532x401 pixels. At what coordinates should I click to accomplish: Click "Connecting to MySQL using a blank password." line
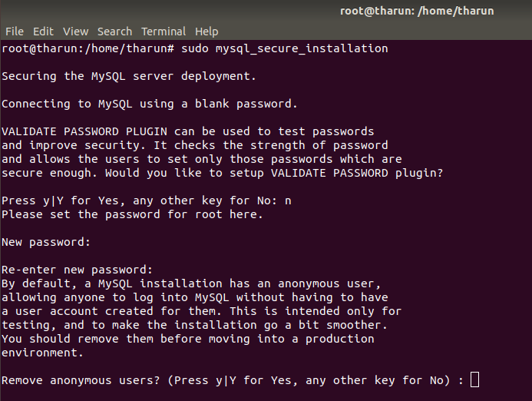click(149, 104)
